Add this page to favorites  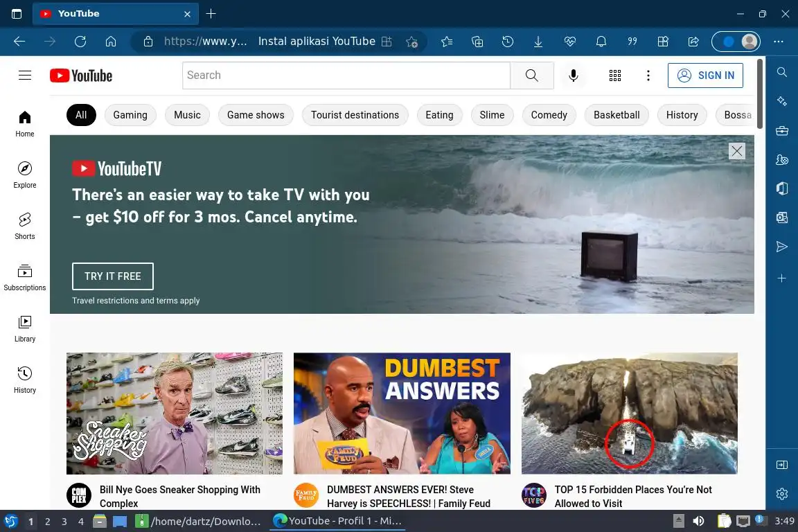(411, 42)
